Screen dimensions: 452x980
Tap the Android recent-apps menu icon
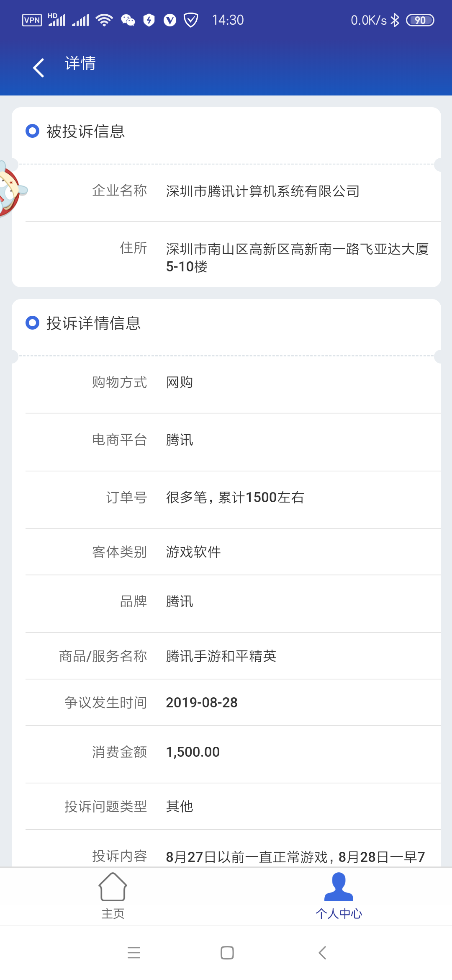(x=134, y=953)
